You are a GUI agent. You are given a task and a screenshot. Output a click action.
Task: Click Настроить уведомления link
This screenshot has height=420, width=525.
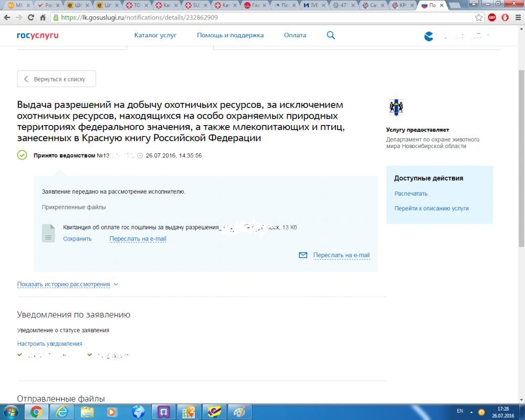[49, 344]
